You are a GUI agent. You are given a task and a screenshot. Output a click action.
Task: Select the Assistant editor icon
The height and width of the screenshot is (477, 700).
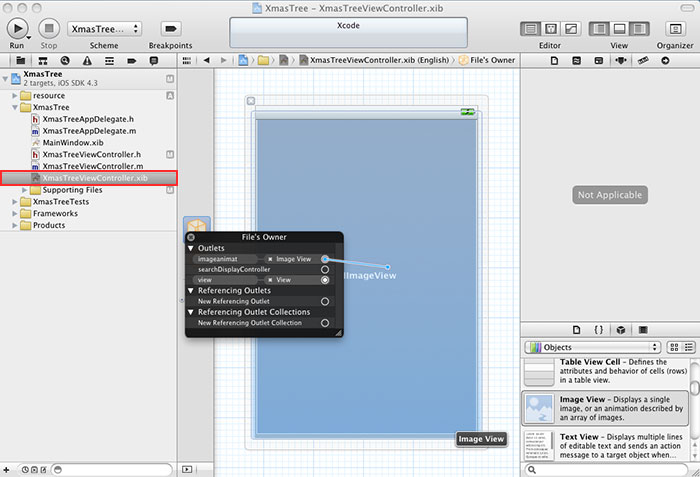coord(550,29)
